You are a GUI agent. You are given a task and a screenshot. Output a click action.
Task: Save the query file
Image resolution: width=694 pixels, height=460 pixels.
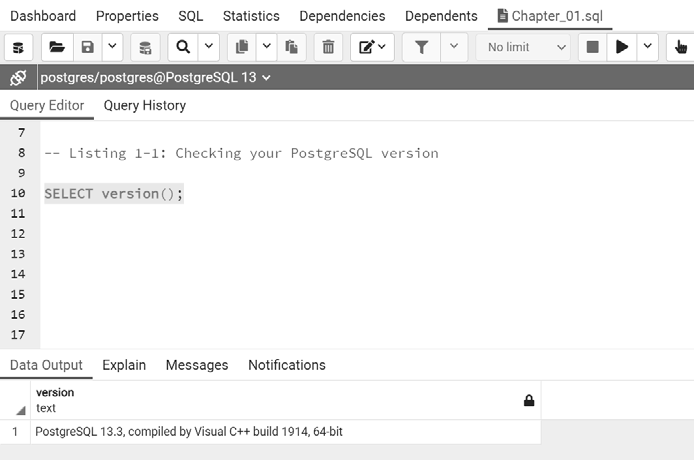[87, 47]
